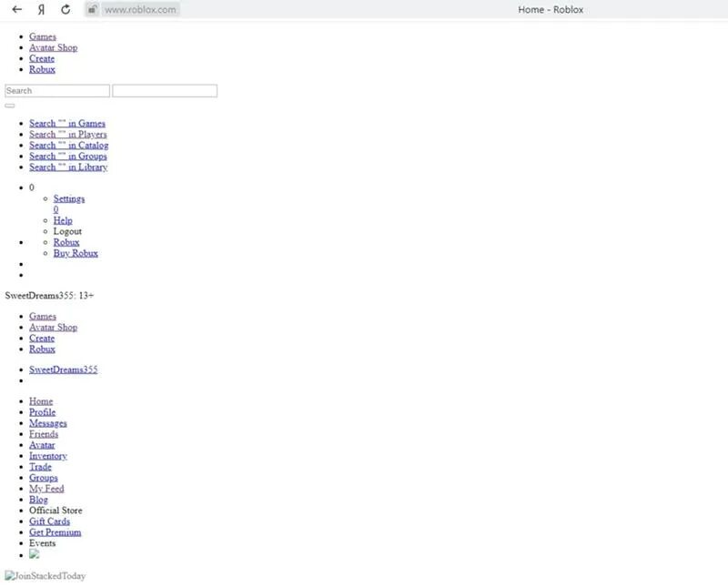Open the My Feed sidebar link
Screen dimensions: 728x587
(x=46, y=489)
